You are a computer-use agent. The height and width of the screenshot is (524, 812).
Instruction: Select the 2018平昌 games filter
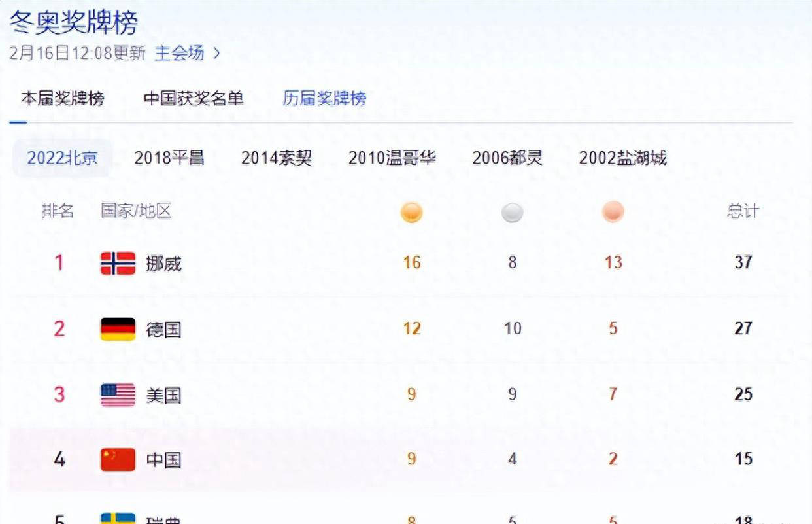(x=169, y=158)
